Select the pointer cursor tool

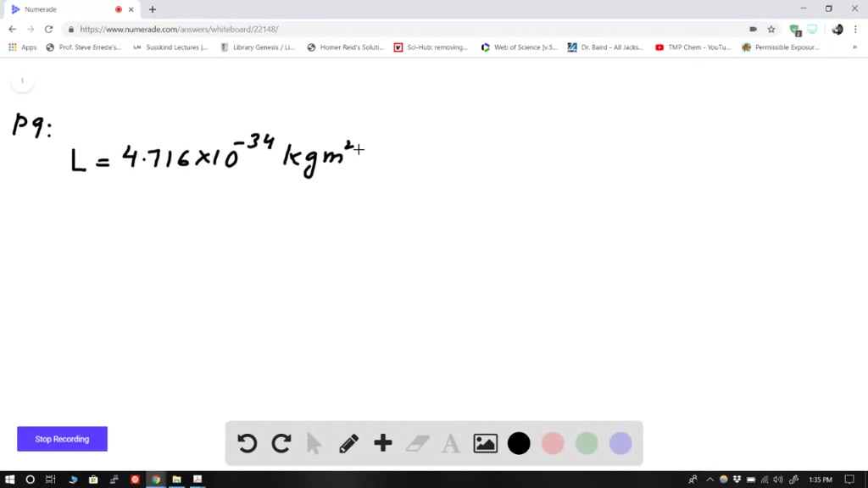pyautogui.click(x=314, y=444)
